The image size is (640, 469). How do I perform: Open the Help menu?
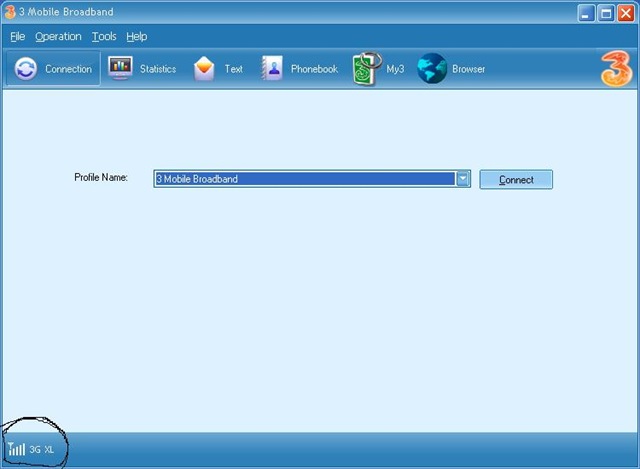tap(136, 37)
